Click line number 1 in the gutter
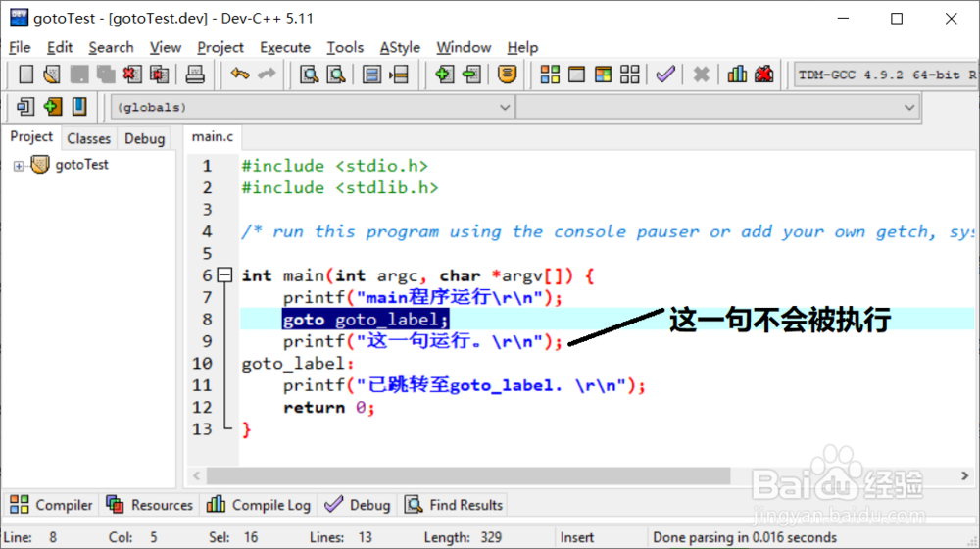 [x=207, y=166]
